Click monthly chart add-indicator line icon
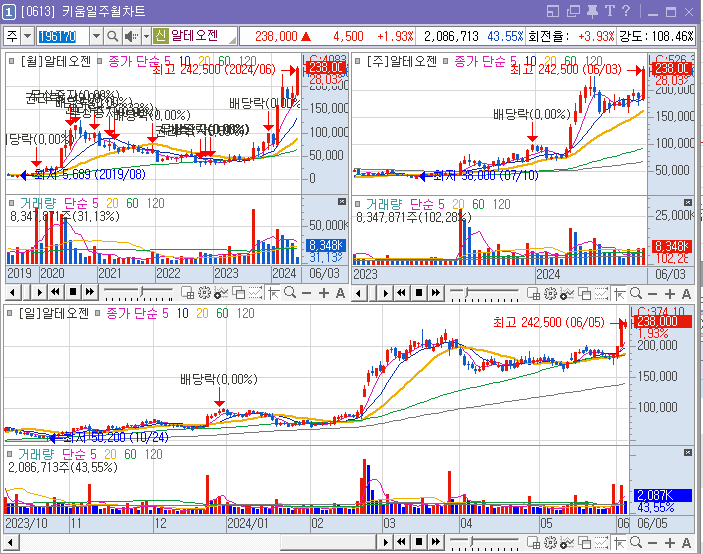Screen dimensions: 703x554 click(x=221, y=293)
